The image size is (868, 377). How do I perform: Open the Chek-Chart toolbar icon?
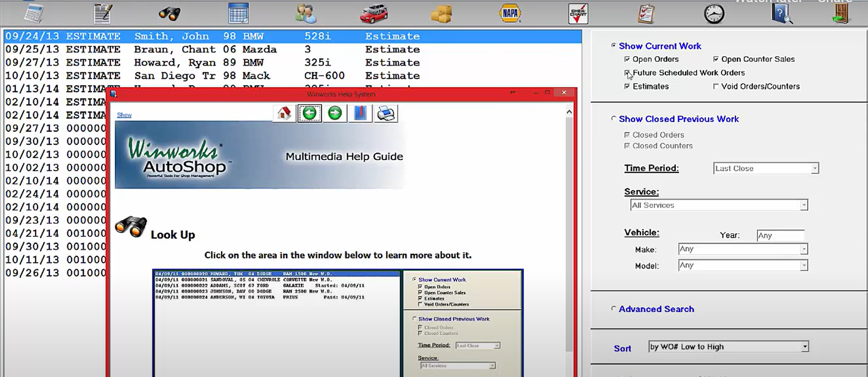tap(578, 14)
